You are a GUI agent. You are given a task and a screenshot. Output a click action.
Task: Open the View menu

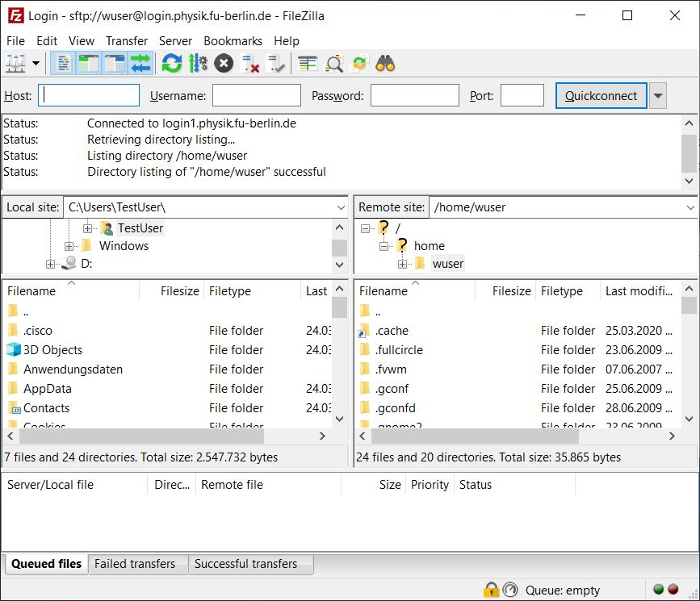[x=82, y=41]
